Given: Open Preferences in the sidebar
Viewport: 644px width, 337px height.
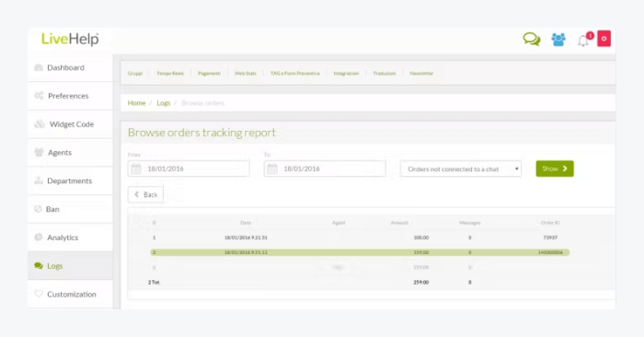Looking at the screenshot, I should 70,96.
